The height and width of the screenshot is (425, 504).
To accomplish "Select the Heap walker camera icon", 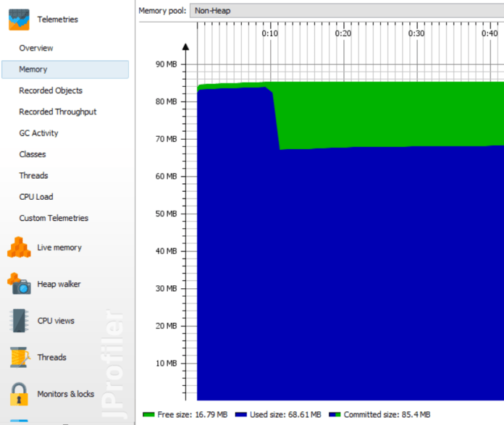I will (x=19, y=284).
